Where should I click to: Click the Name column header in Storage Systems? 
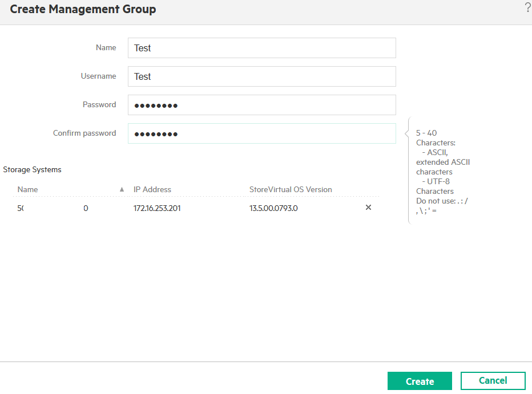[28, 189]
